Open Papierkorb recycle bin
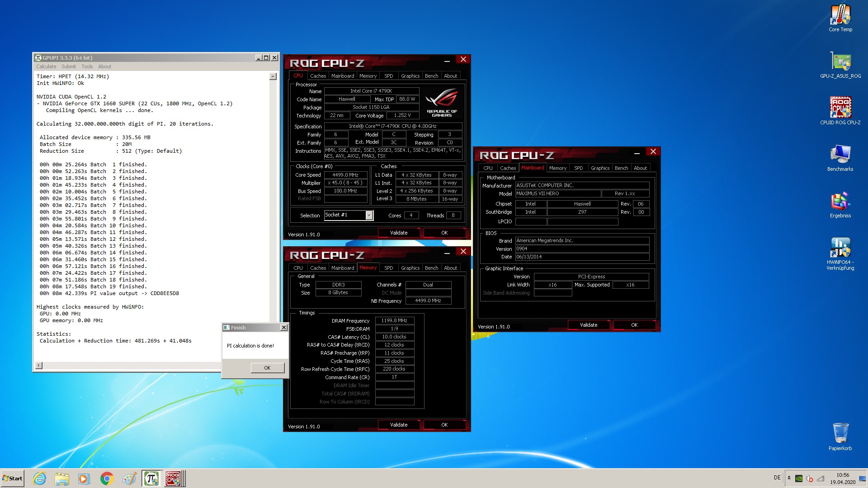 840,436
